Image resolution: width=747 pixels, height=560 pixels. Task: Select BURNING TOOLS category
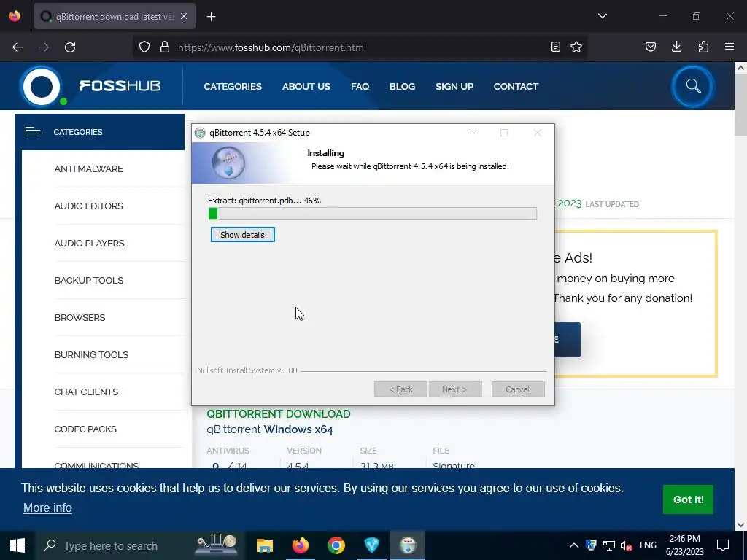click(x=91, y=355)
